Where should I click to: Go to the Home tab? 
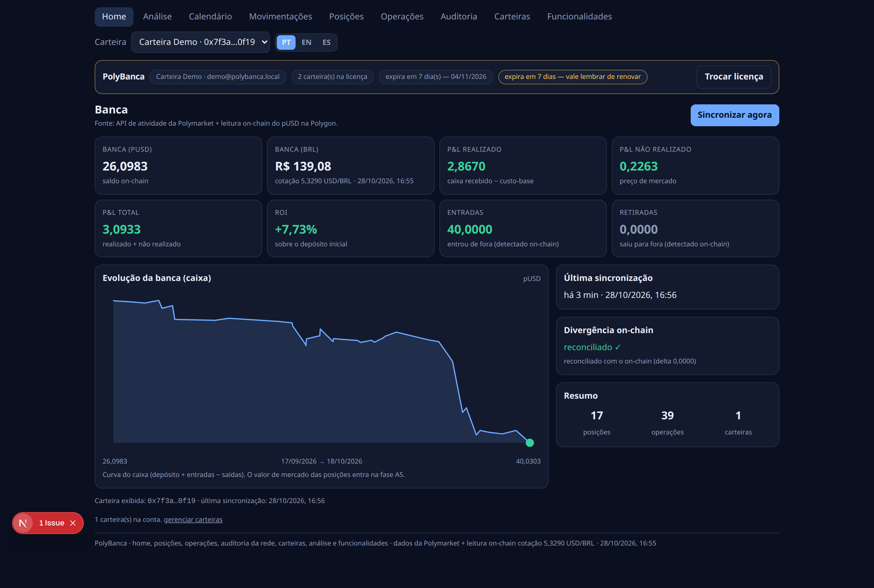(x=114, y=16)
